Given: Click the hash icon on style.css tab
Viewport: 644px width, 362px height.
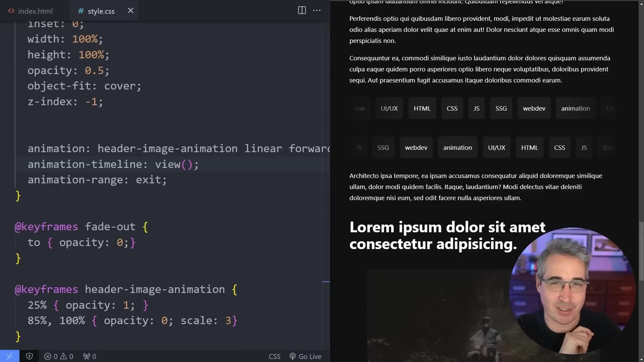Looking at the screenshot, I should pos(80,11).
